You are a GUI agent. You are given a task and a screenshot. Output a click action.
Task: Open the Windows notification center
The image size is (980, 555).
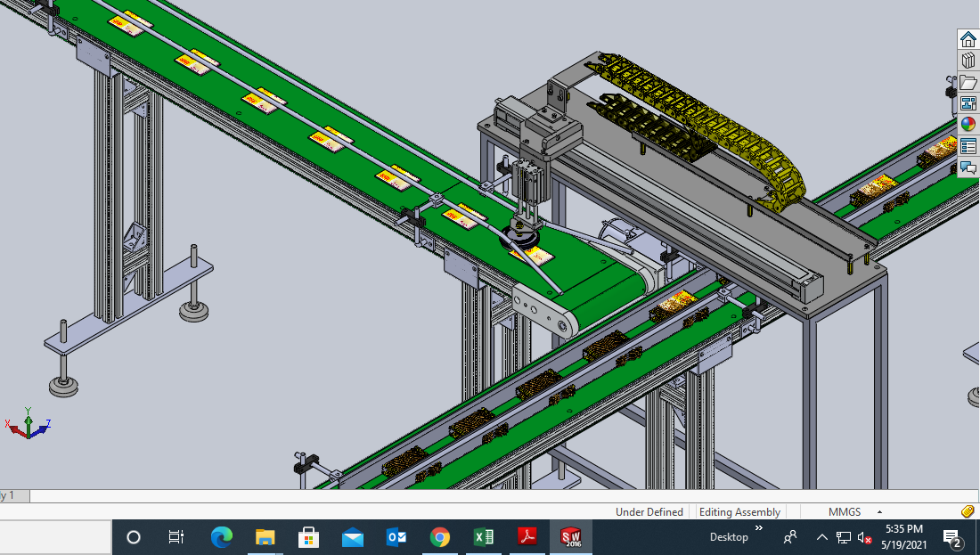951,537
